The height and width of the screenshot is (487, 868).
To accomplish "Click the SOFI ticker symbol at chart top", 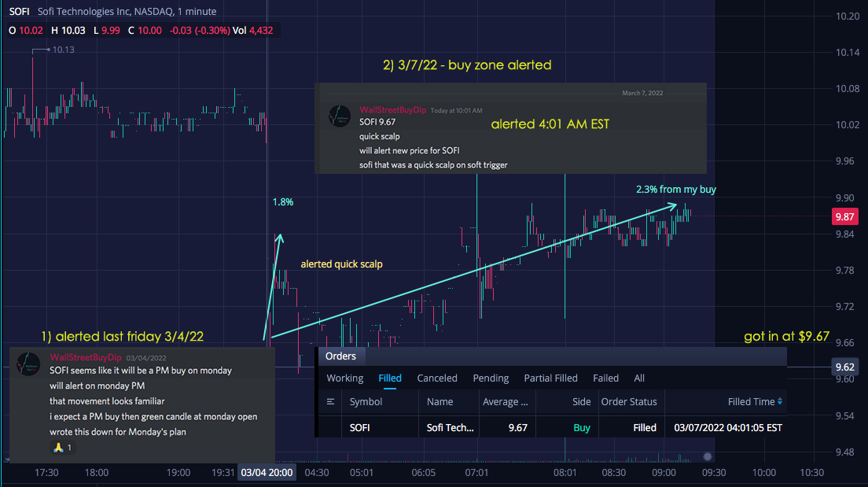I will 20,11.
